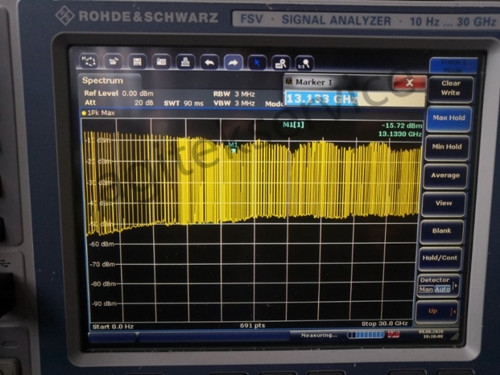The width and height of the screenshot is (500, 375).
Task: Click the Print icon in toolbar
Action: point(185,62)
